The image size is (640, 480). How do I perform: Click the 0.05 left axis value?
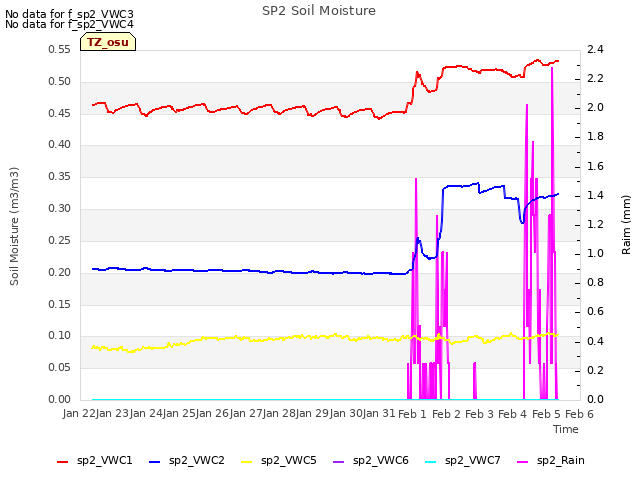[60, 368]
